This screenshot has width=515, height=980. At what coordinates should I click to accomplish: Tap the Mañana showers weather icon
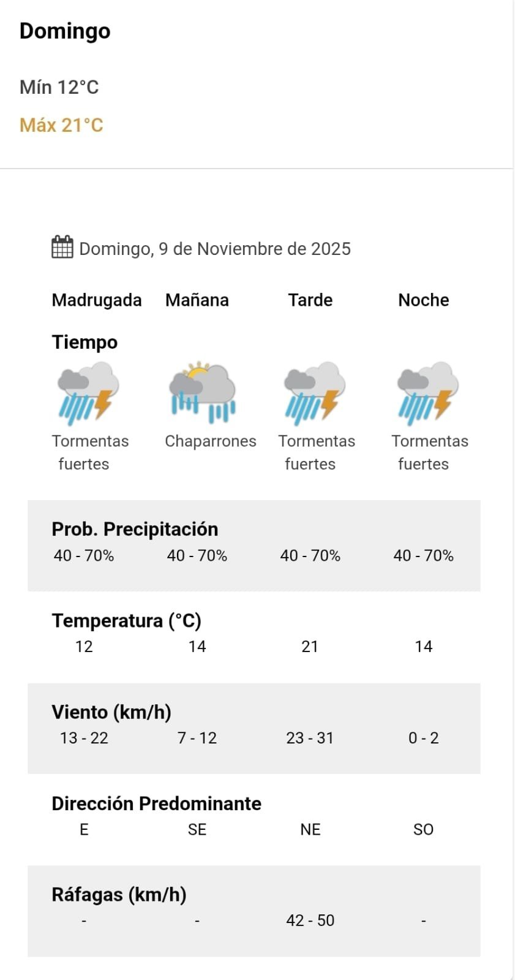[202, 392]
